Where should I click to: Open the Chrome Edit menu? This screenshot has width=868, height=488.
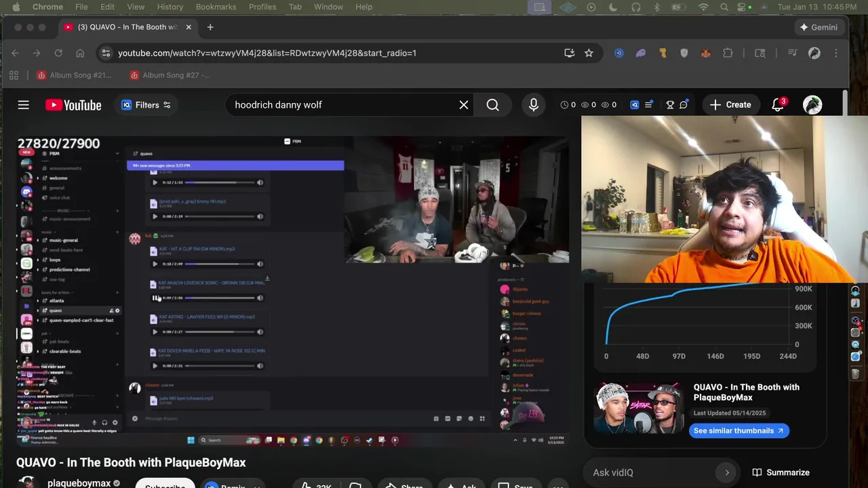pyautogui.click(x=108, y=7)
